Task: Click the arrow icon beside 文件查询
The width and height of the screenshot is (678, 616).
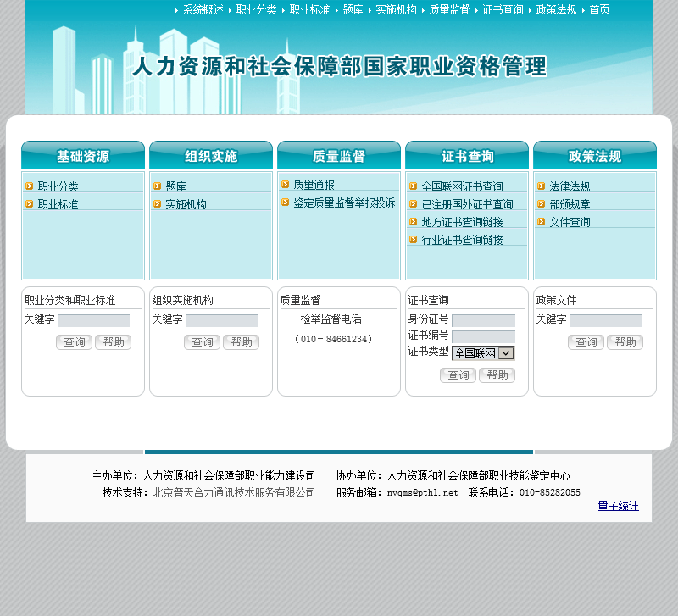Action: (x=542, y=222)
